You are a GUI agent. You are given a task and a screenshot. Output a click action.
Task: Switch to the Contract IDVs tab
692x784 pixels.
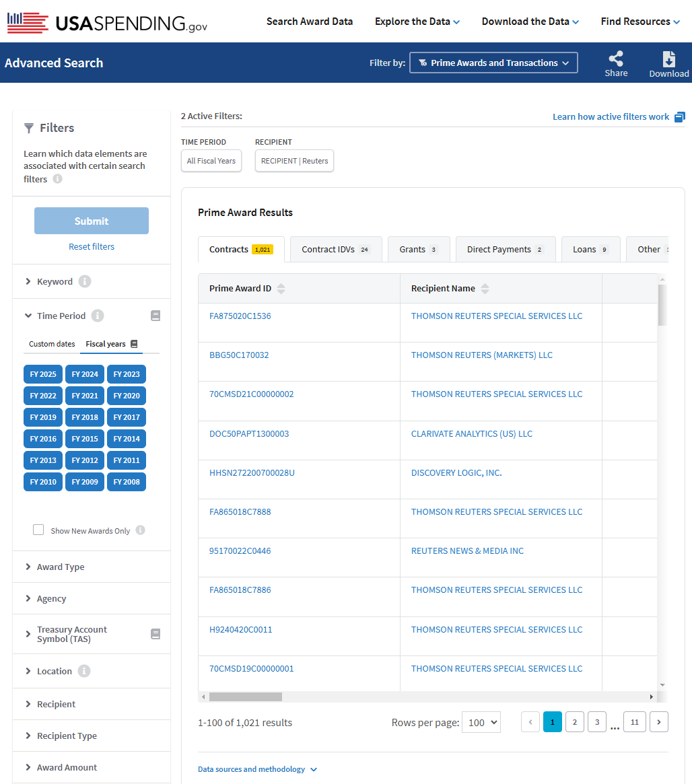(336, 249)
